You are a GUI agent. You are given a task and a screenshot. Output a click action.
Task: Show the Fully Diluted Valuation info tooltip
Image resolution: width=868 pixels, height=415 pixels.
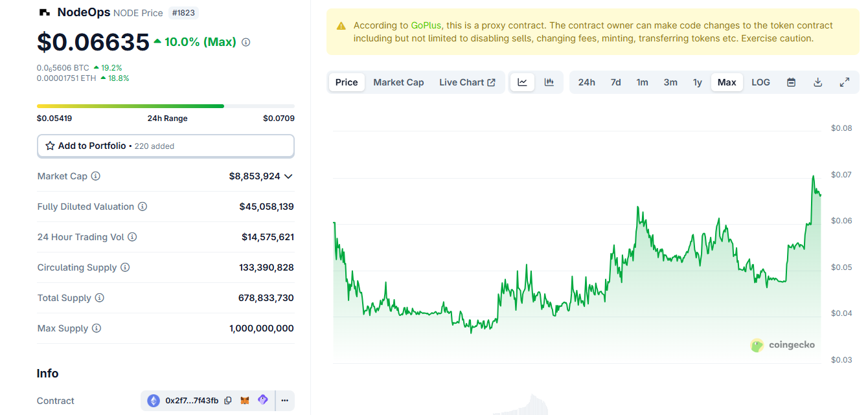[x=143, y=207]
